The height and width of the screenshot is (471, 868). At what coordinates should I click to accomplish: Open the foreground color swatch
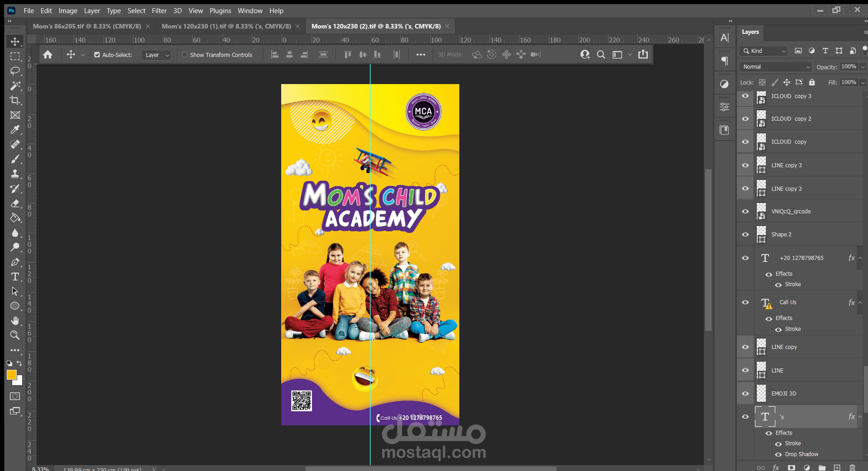11,375
